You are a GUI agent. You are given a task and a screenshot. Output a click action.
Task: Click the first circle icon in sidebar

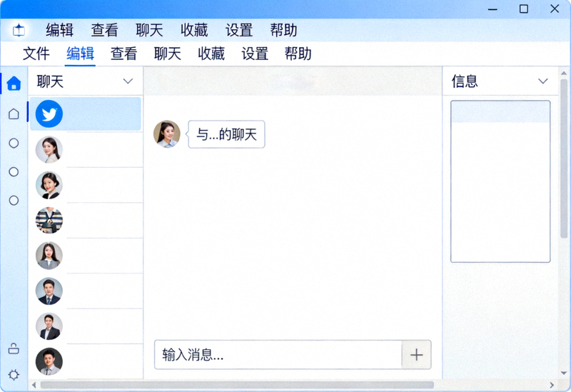tap(14, 144)
